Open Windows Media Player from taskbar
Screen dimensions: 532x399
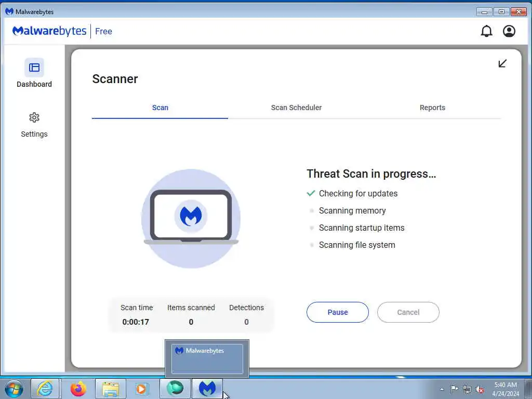(142, 389)
